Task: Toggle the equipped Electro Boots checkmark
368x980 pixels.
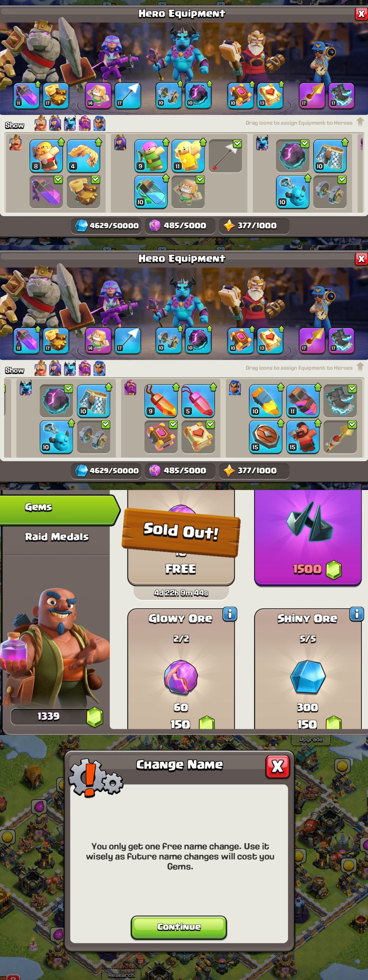Action: 352,388
